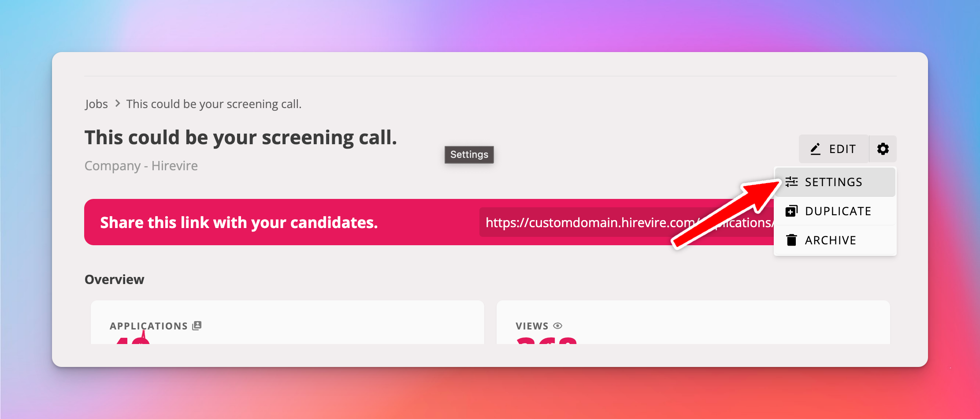
Task: Click the pencil icon on the Edit button
Action: tap(815, 149)
